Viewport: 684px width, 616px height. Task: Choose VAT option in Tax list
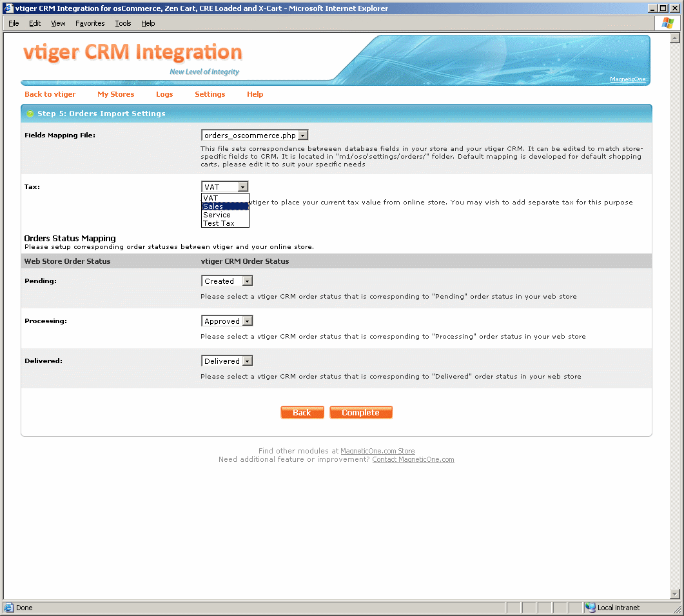click(x=225, y=198)
